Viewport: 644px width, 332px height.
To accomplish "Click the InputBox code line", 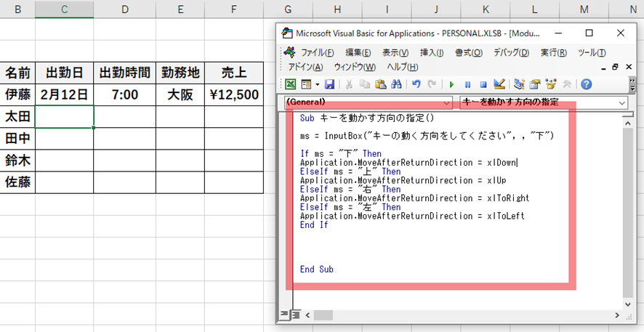I will point(427,136).
